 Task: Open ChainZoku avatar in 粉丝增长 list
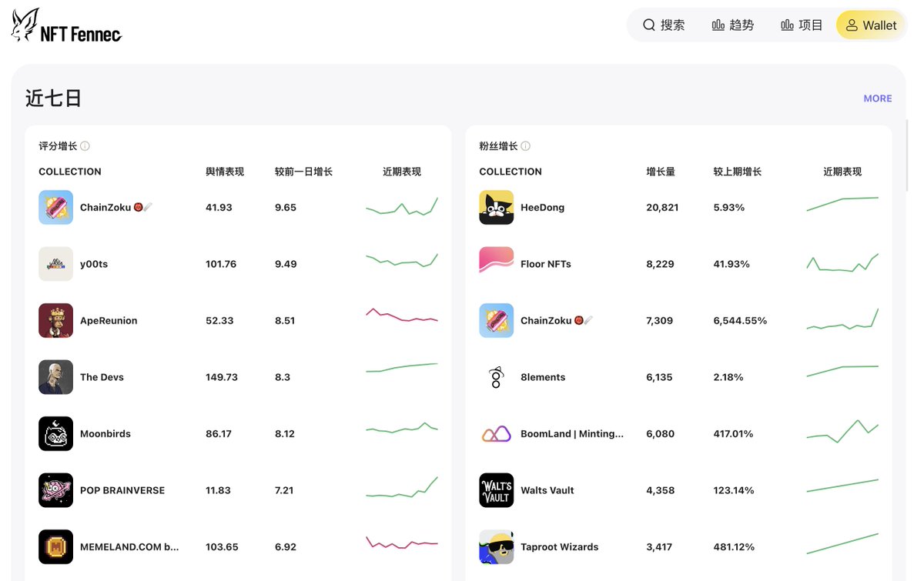[x=496, y=321]
